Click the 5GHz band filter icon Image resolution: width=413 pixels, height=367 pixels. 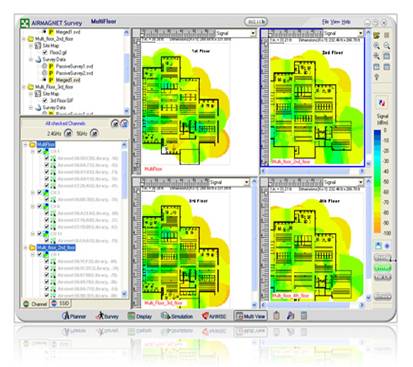click(x=94, y=133)
